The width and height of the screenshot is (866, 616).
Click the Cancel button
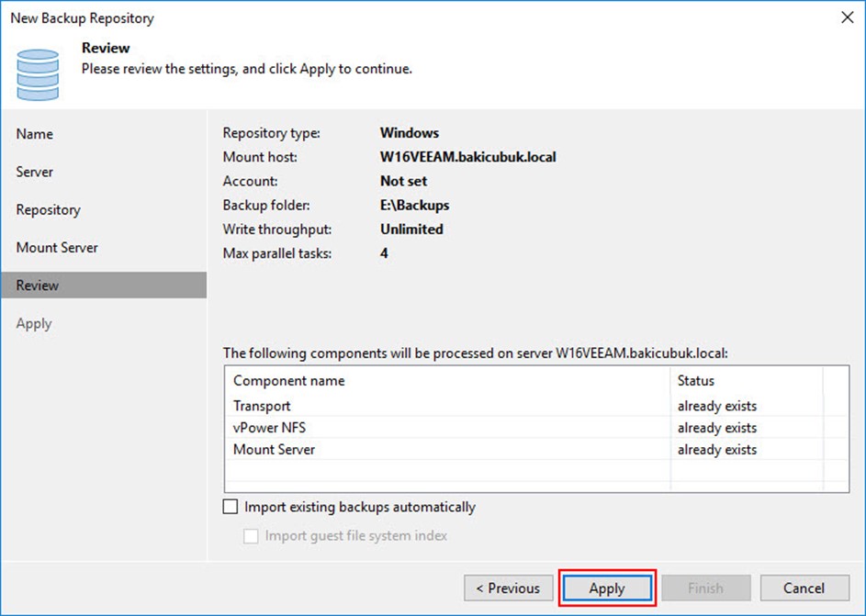[x=804, y=588]
